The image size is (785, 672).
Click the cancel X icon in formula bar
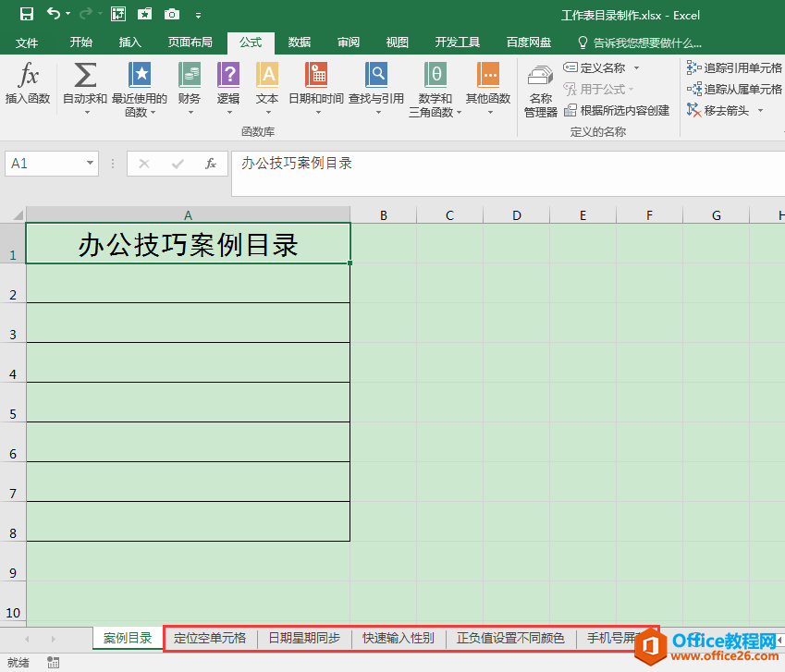pyautogui.click(x=144, y=164)
